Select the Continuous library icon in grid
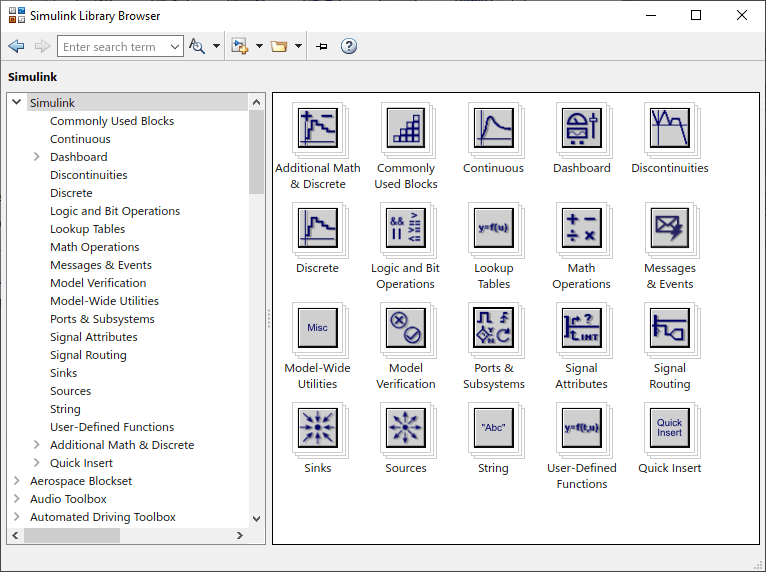The image size is (766, 572). coord(493,128)
